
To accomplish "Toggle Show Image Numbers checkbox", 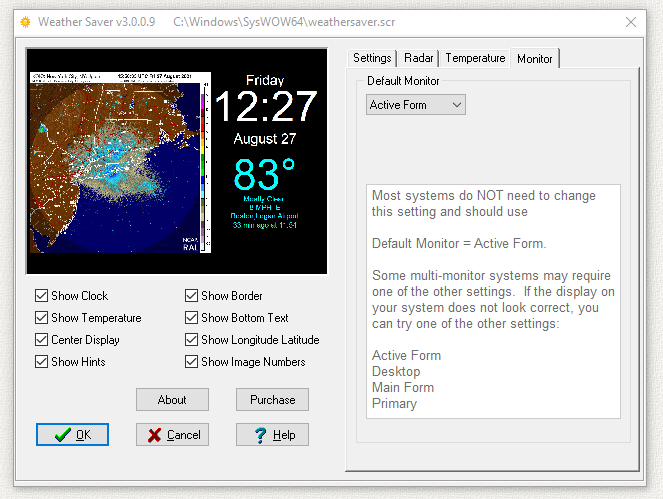I will tap(192, 362).
